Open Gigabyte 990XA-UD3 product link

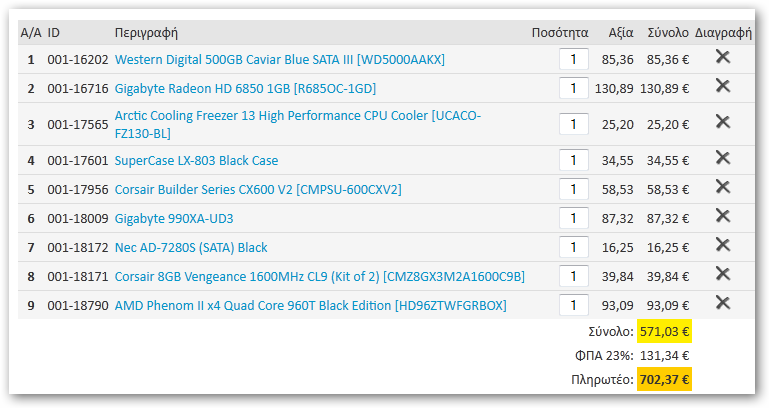coord(174,219)
